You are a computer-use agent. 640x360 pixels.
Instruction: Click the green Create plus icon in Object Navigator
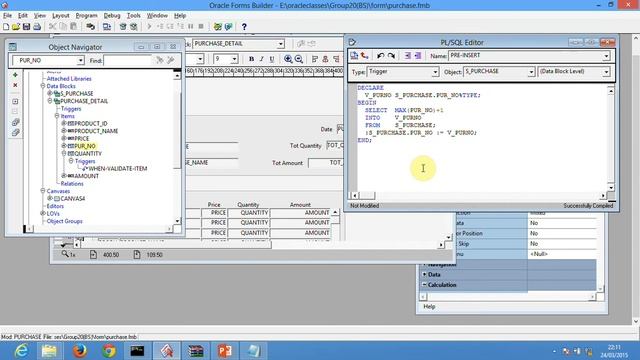(x=15, y=75)
